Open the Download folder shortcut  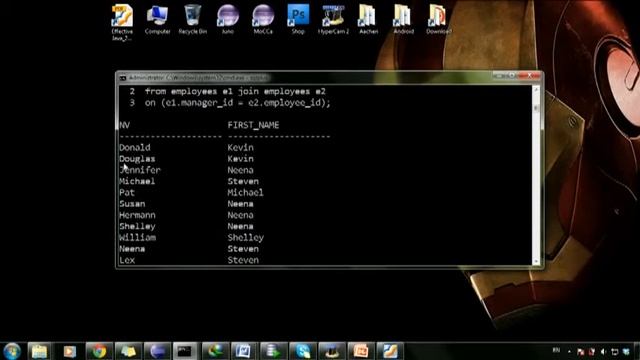coord(439,20)
